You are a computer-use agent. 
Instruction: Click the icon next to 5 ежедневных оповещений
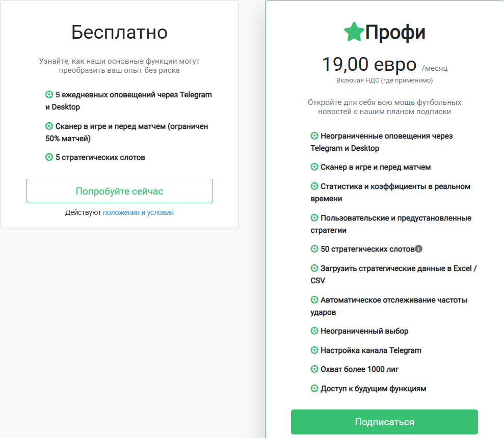coord(49,95)
